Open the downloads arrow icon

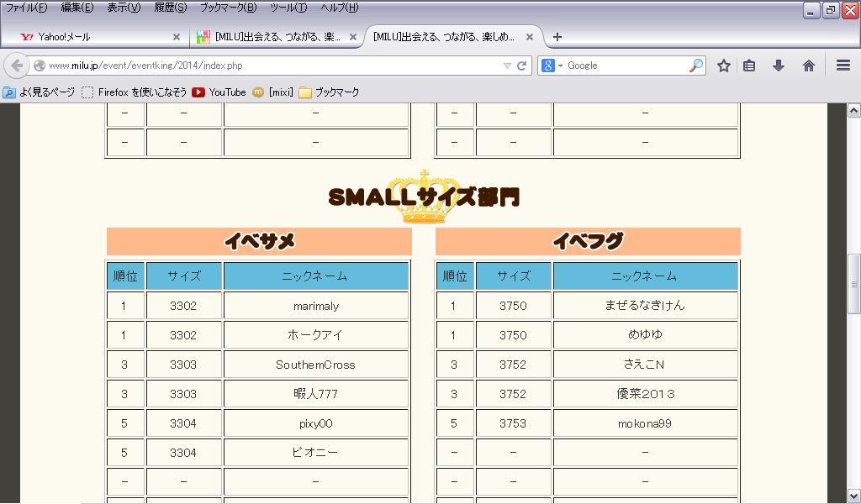click(x=778, y=66)
